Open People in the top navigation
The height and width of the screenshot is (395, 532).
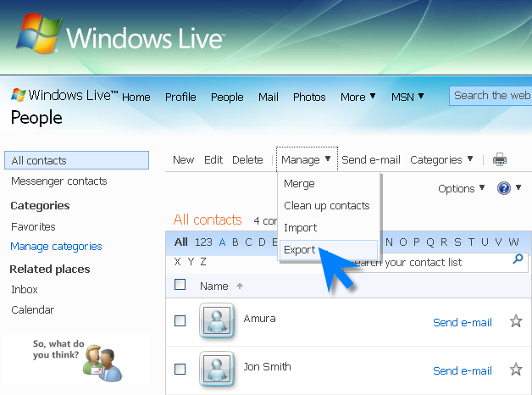[x=227, y=97]
